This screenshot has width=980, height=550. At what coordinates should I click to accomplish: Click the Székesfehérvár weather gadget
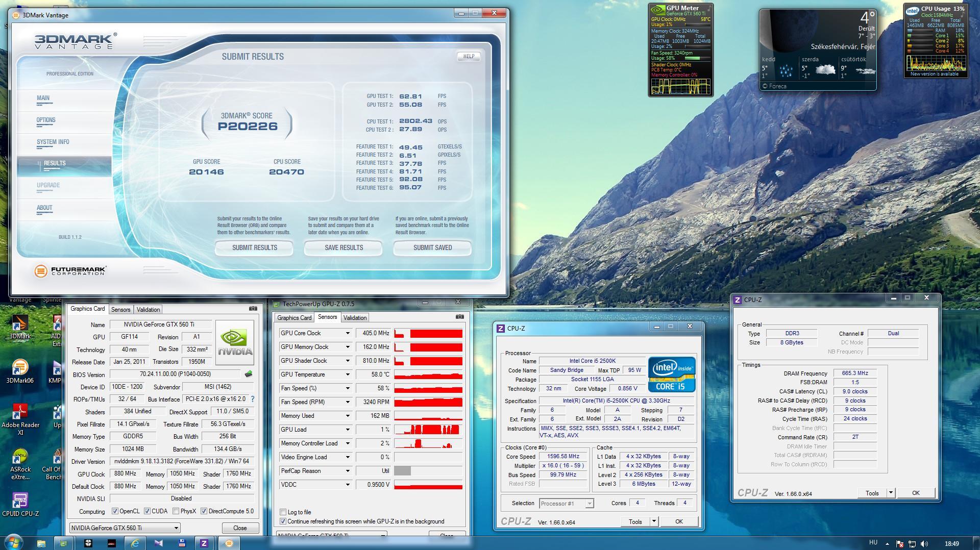click(818, 50)
